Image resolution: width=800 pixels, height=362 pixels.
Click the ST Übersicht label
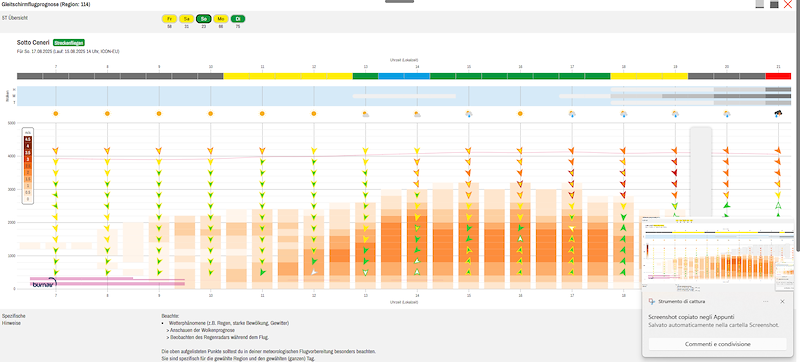point(15,18)
